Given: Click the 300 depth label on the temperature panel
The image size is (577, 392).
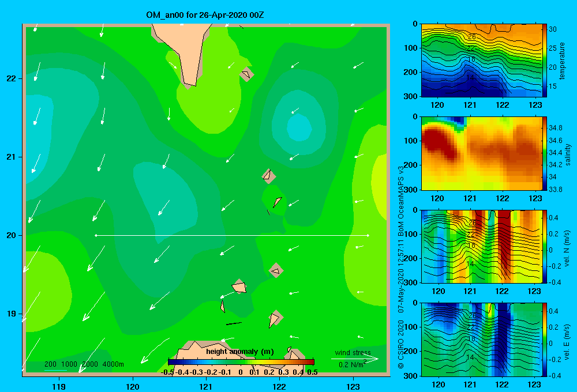Looking at the screenshot, I should (x=411, y=96).
